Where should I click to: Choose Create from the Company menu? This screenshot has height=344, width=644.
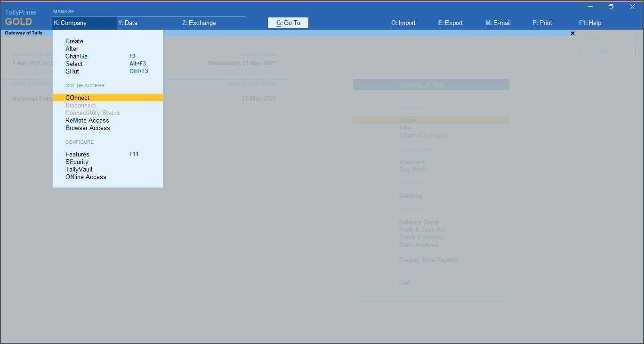pos(74,41)
